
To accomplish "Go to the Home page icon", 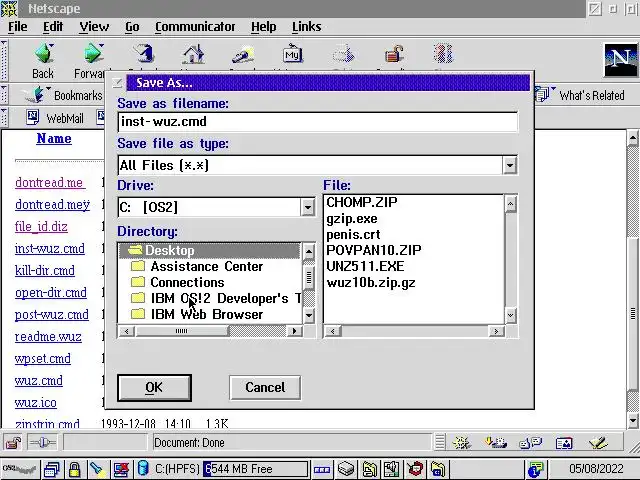I will pyautogui.click(x=193, y=53).
